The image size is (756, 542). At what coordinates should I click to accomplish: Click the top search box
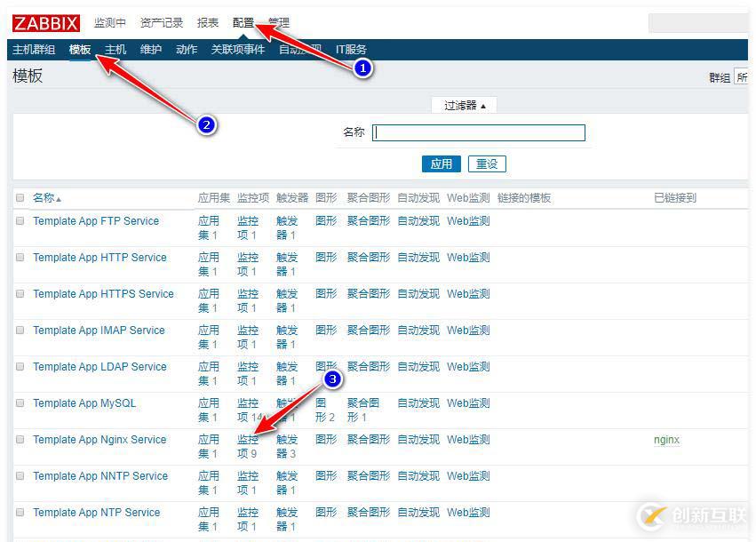coord(699,23)
